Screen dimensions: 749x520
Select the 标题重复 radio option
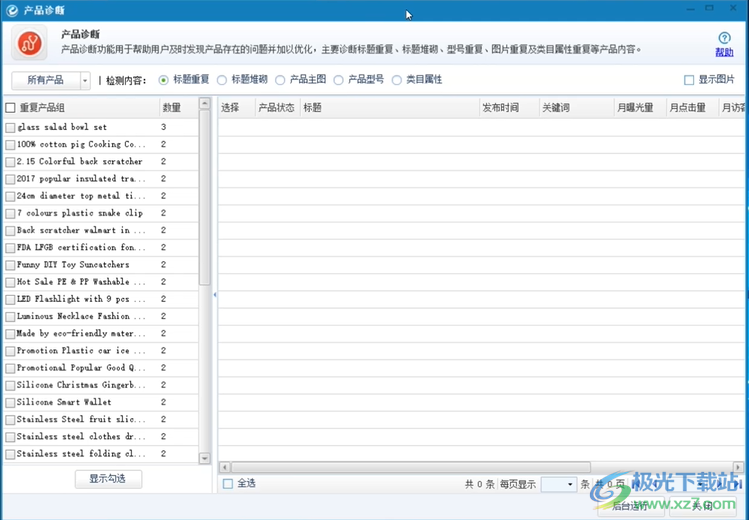pos(164,80)
